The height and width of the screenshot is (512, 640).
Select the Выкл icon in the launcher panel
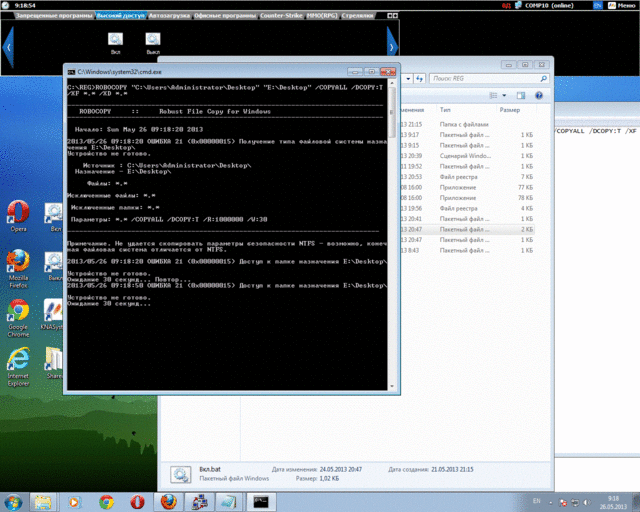click(153, 43)
